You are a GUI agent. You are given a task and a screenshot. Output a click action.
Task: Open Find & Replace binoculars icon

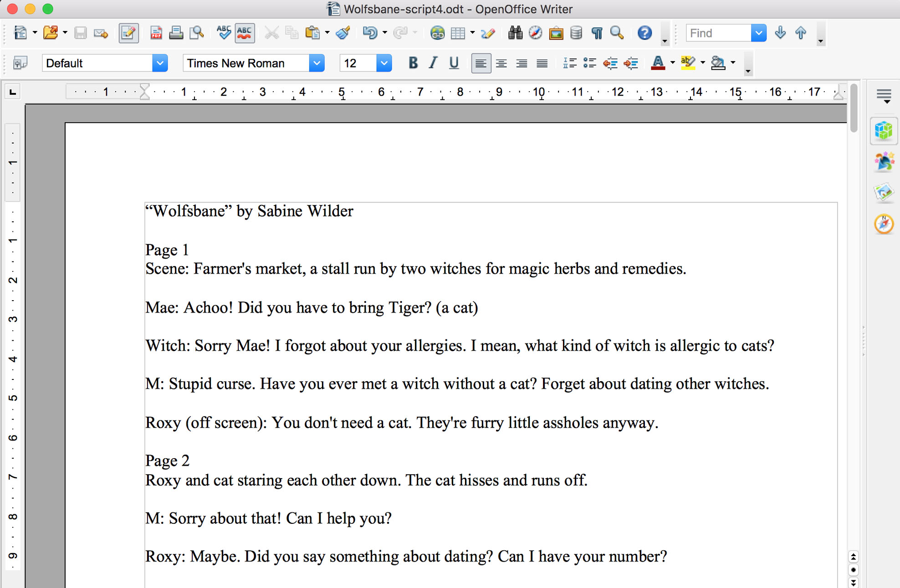pos(515,33)
